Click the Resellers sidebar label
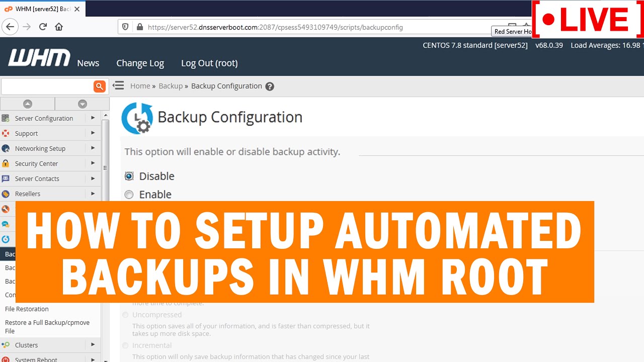 [x=28, y=194]
